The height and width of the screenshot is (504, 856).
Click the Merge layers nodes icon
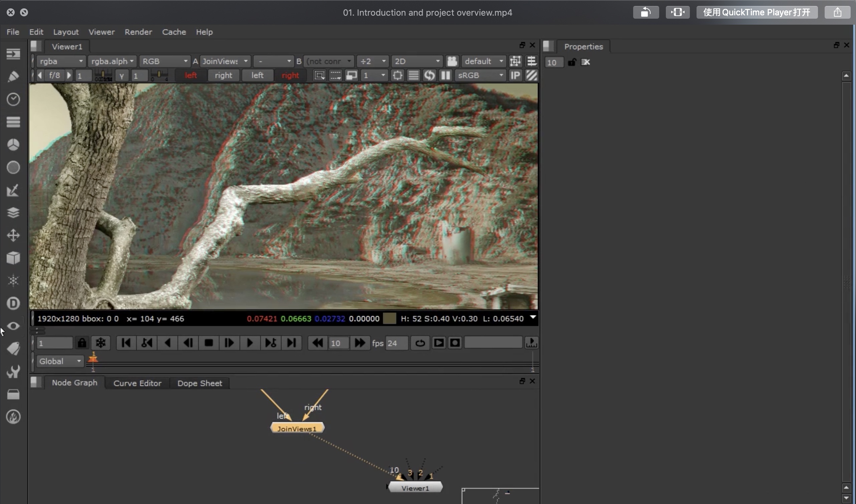[x=13, y=213]
